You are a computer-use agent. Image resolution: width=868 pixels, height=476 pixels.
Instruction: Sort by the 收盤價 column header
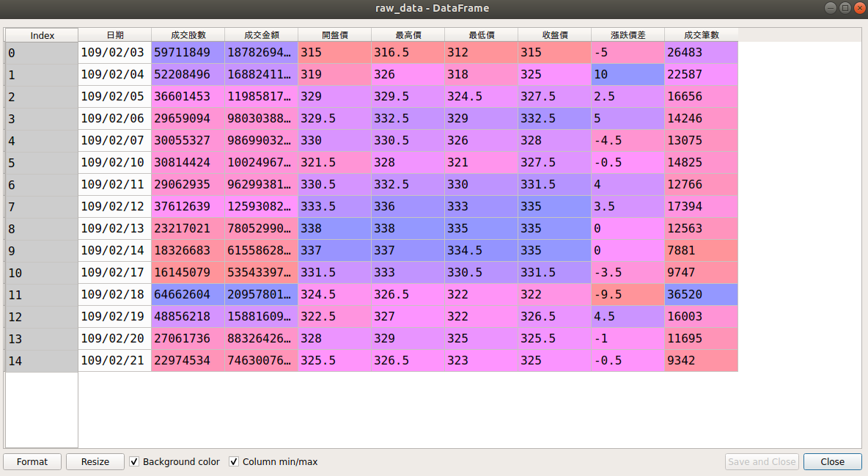pyautogui.click(x=555, y=35)
